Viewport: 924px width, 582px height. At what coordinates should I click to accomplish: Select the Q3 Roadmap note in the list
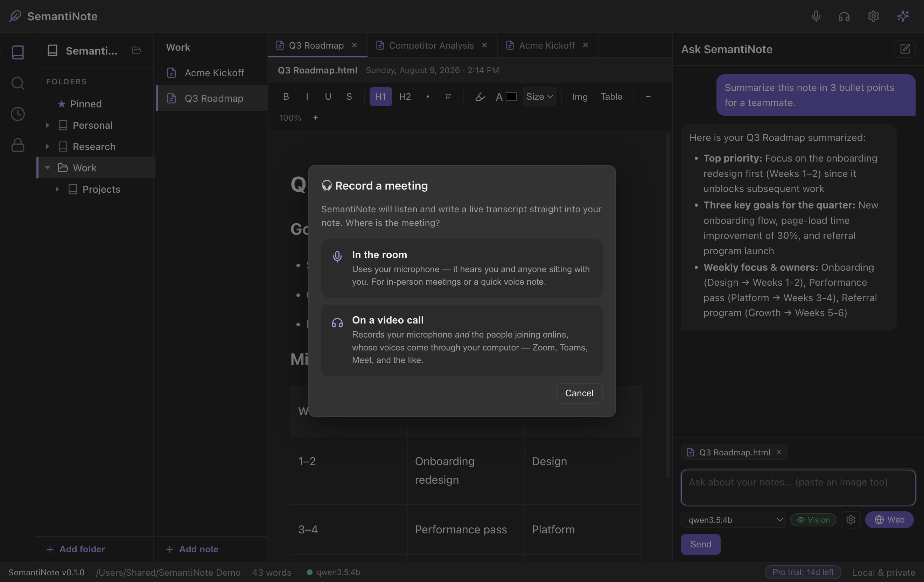coord(212,98)
